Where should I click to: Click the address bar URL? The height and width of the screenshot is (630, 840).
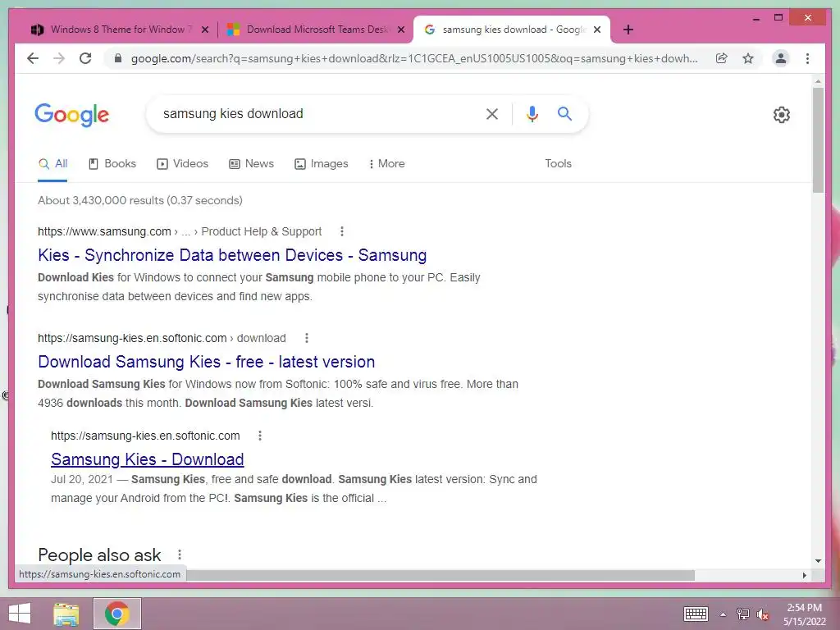(414, 58)
